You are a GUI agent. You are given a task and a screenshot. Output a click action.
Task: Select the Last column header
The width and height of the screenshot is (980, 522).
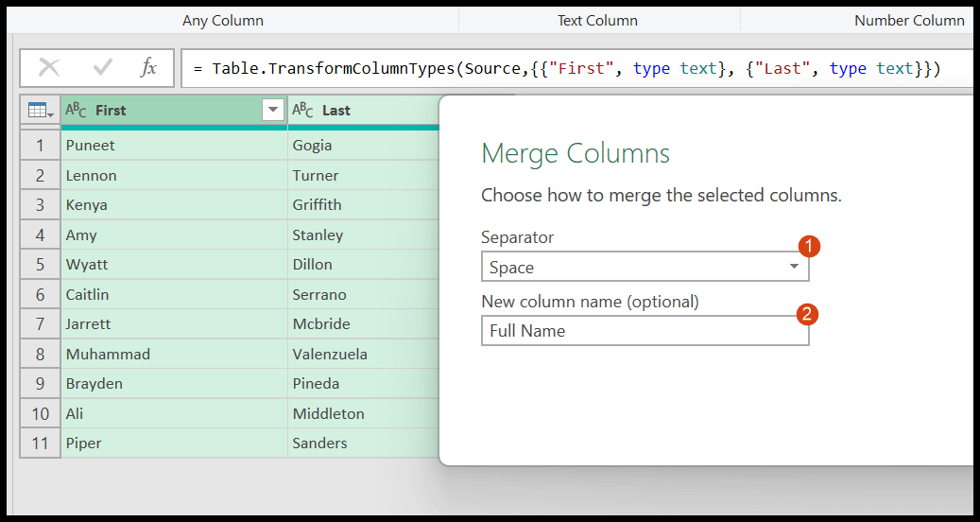[363, 111]
